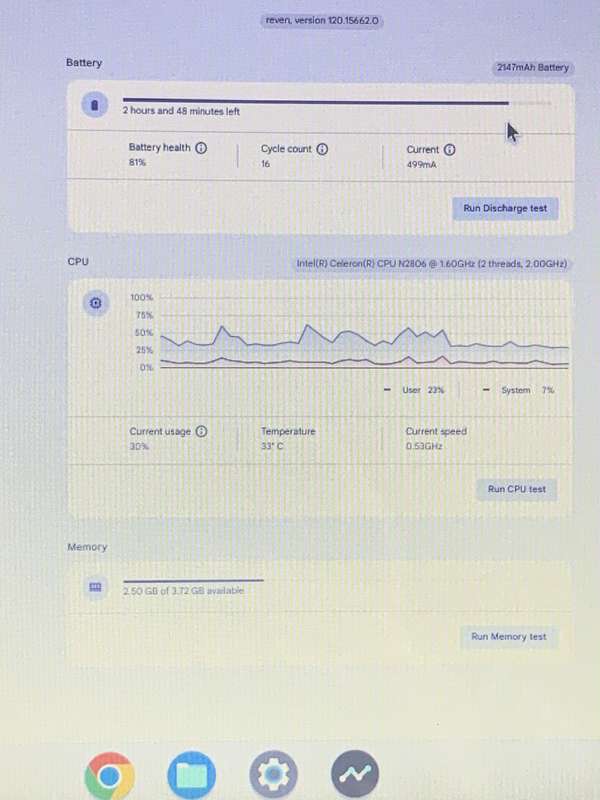The width and height of the screenshot is (600, 800).
Task: Open Settings gear icon in the shelf
Action: (273, 774)
